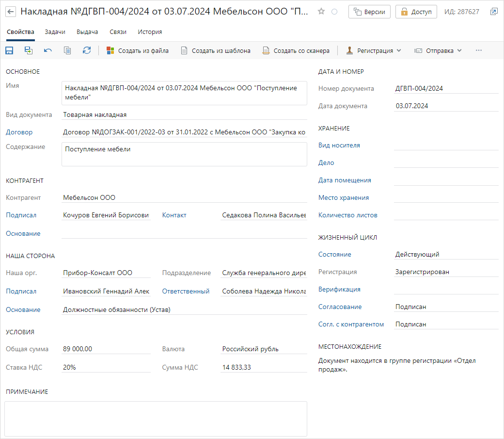Click the save and close icon
Image resolution: width=504 pixels, height=439 pixels.
[29, 50]
